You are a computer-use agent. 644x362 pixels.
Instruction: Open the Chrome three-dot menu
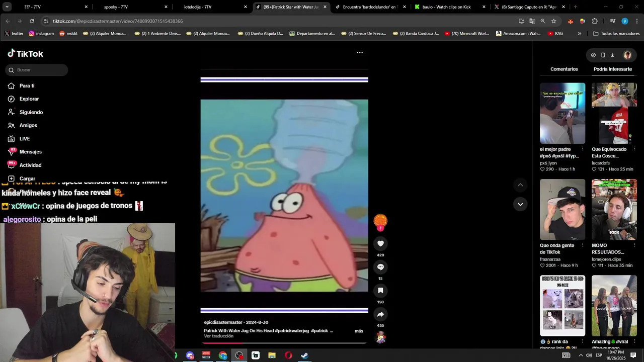tap(637, 21)
